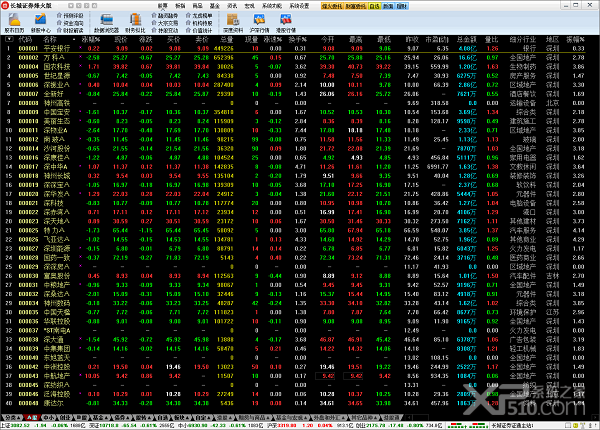Open the 首页 menu

[163, 6]
